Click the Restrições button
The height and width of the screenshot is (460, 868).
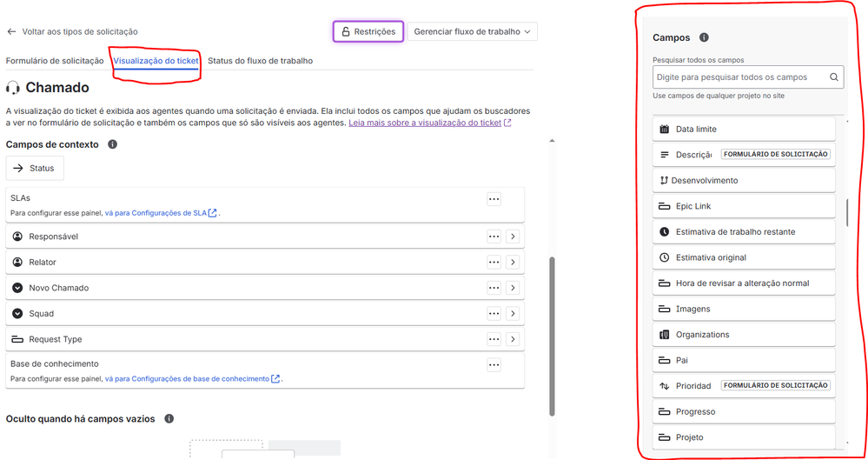368,31
